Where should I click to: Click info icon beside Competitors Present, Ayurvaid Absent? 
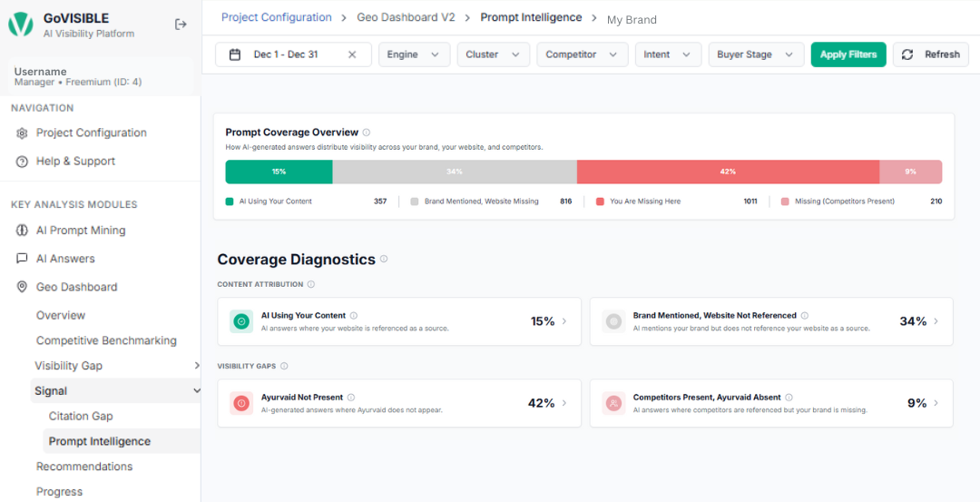click(789, 398)
